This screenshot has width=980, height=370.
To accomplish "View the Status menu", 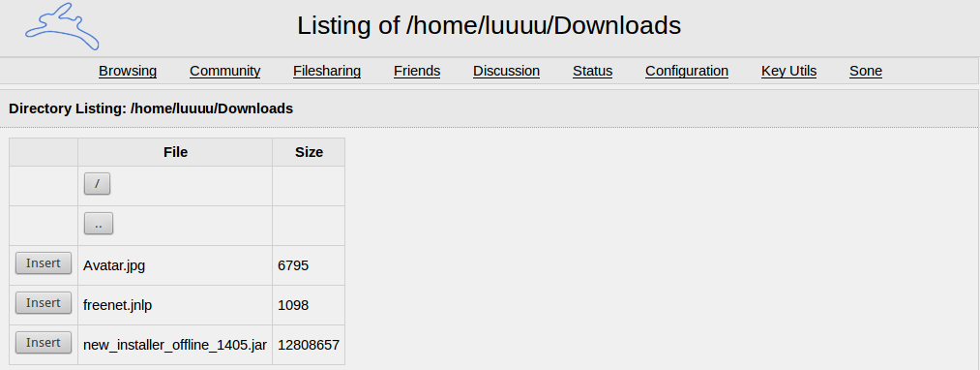I will (592, 71).
